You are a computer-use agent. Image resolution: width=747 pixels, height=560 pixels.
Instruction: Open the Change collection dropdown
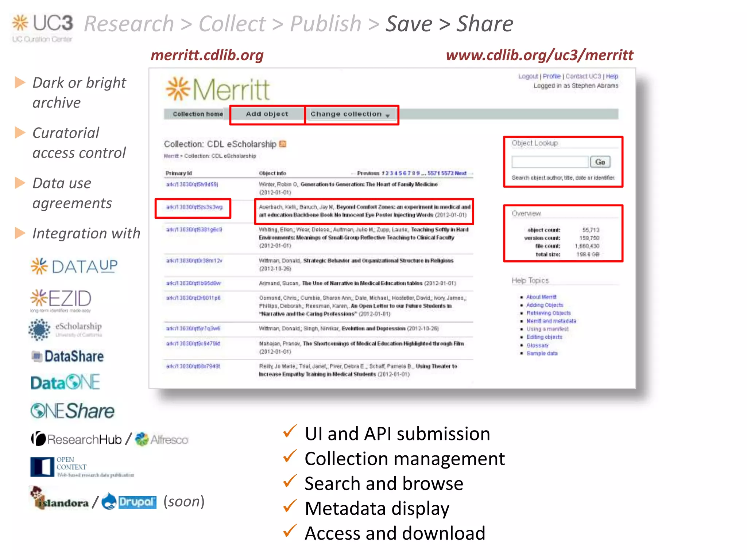(351, 114)
